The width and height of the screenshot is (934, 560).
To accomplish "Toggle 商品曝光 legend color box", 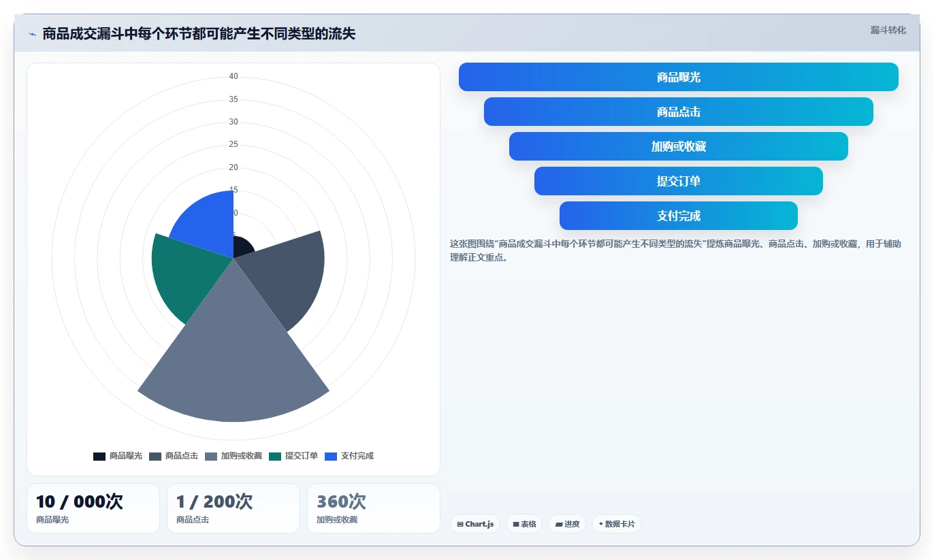I will click(x=99, y=456).
